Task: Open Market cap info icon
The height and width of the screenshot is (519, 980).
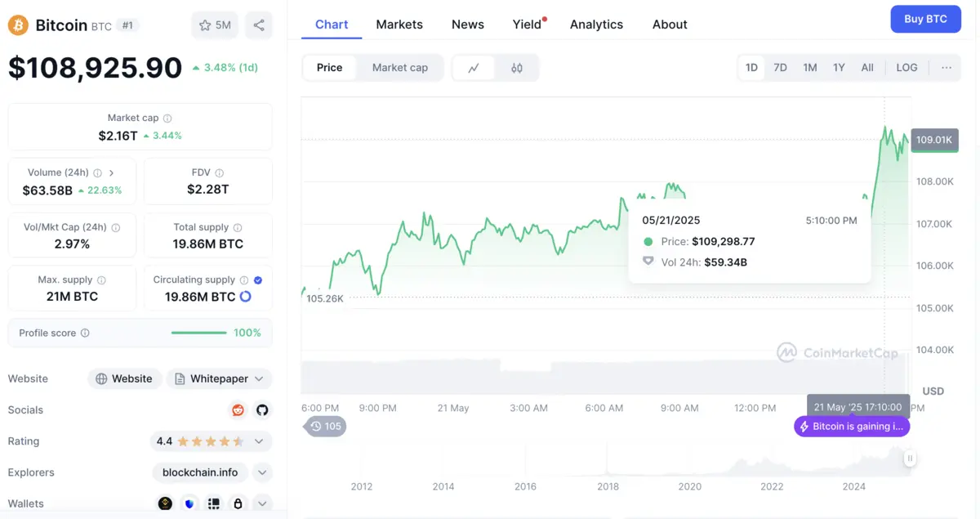Action: click(x=167, y=119)
